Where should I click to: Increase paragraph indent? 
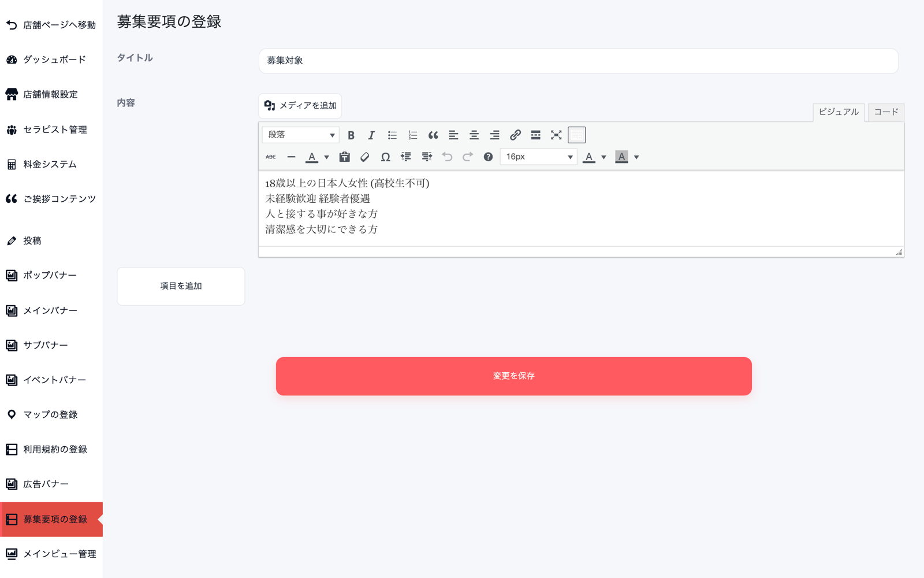[427, 157]
